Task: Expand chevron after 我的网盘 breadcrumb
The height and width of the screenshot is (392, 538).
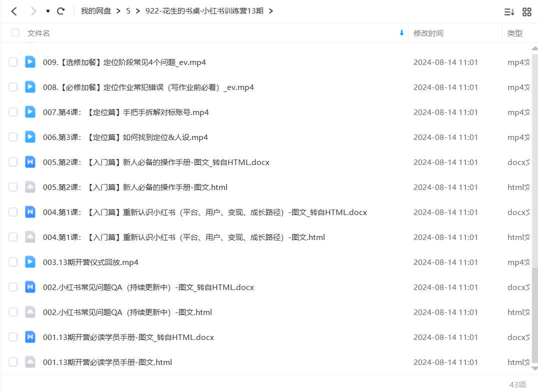Action: 118,11
